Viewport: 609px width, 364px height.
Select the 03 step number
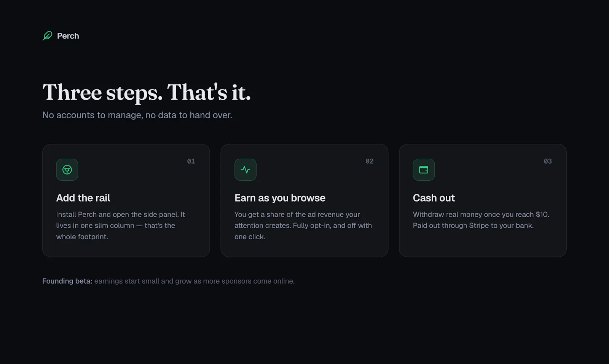coord(548,161)
